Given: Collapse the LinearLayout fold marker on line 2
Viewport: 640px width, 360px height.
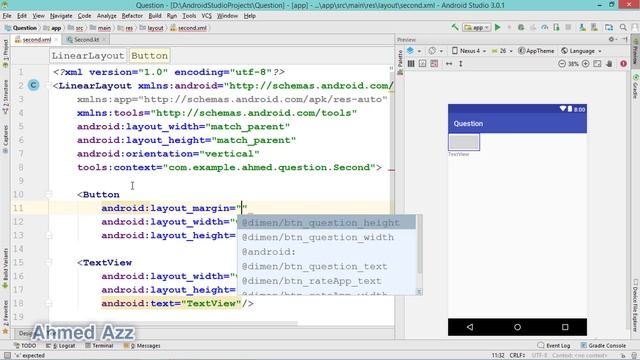Looking at the screenshot, I should (49, 86).
